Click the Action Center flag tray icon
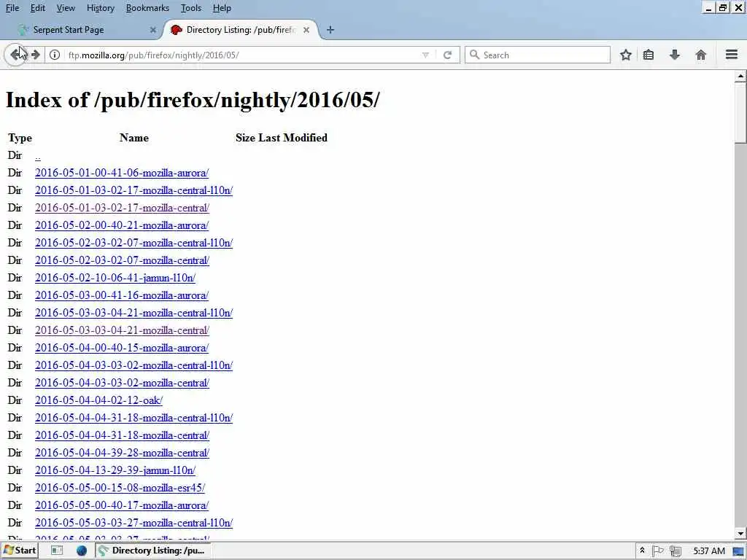Viewport: 747px width, 560px height. point(658,551)
